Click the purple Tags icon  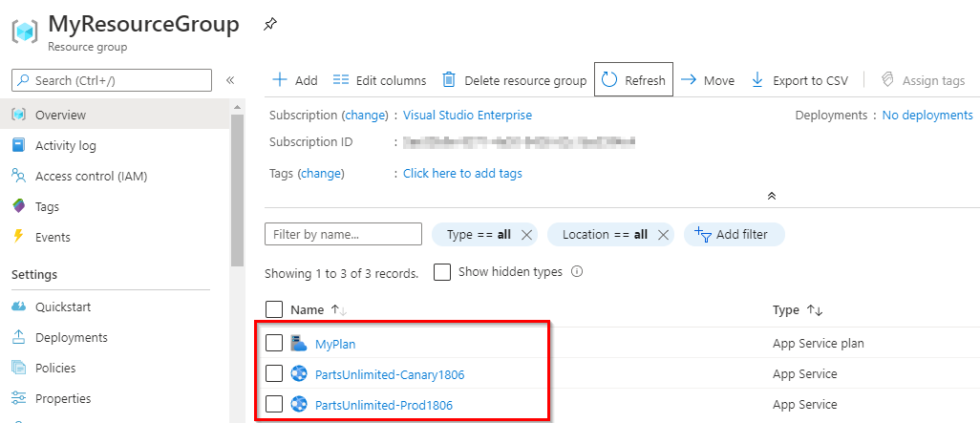(19, 206)
